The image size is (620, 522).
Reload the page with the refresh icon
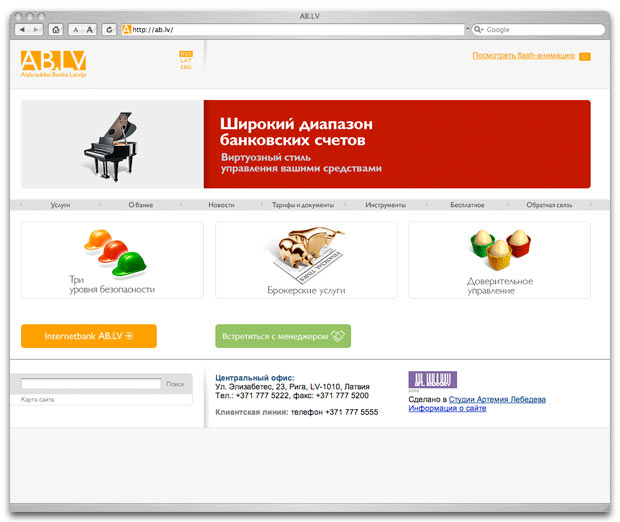(109, 30)
